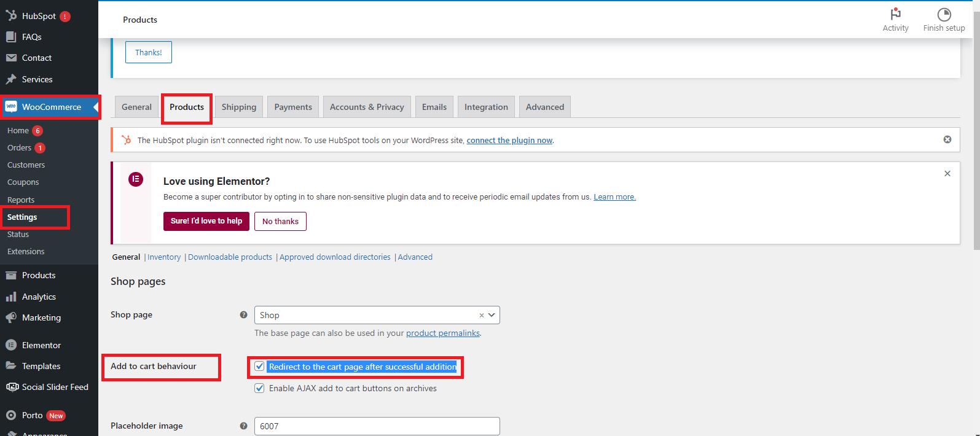Select the Products settings tab

(187, 107)
